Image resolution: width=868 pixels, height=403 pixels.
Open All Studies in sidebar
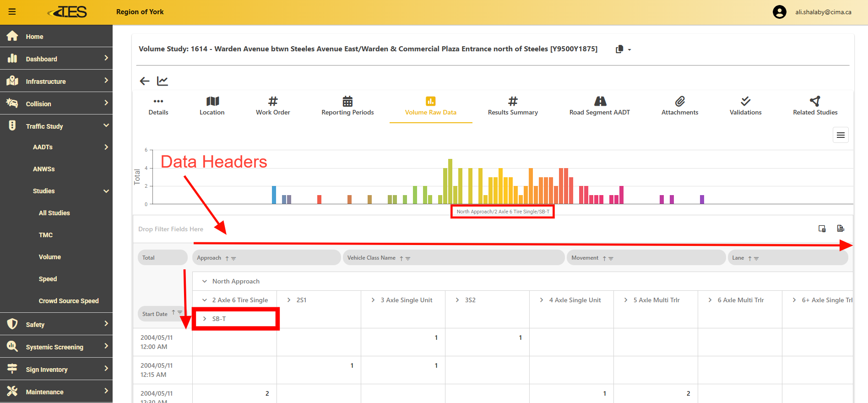click(x=54, y=213)
